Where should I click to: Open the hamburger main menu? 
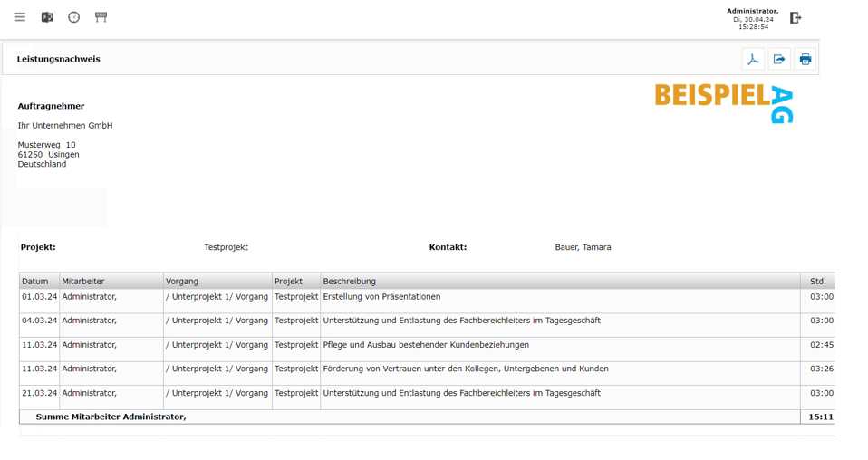[20, 17]
